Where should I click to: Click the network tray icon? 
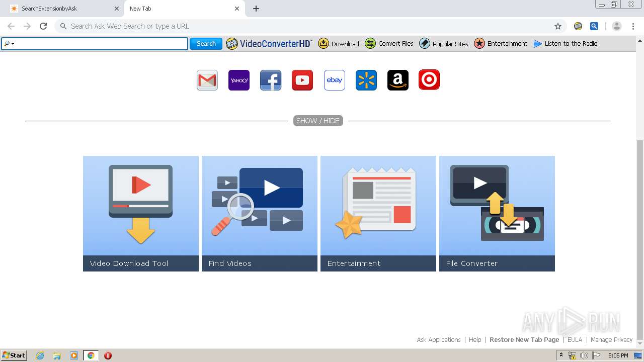point(572,355)
